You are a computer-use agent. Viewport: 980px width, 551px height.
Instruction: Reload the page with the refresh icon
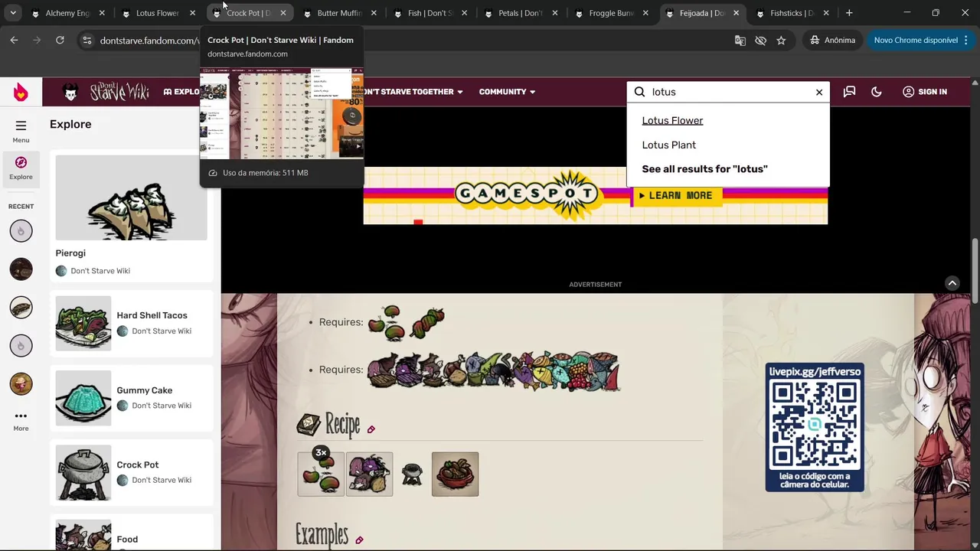(x=60, y=40)
